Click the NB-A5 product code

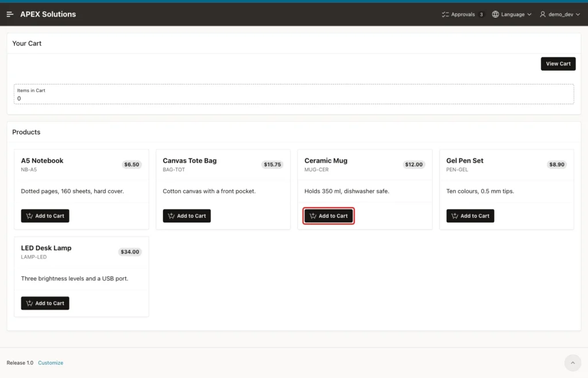(29, 169)
